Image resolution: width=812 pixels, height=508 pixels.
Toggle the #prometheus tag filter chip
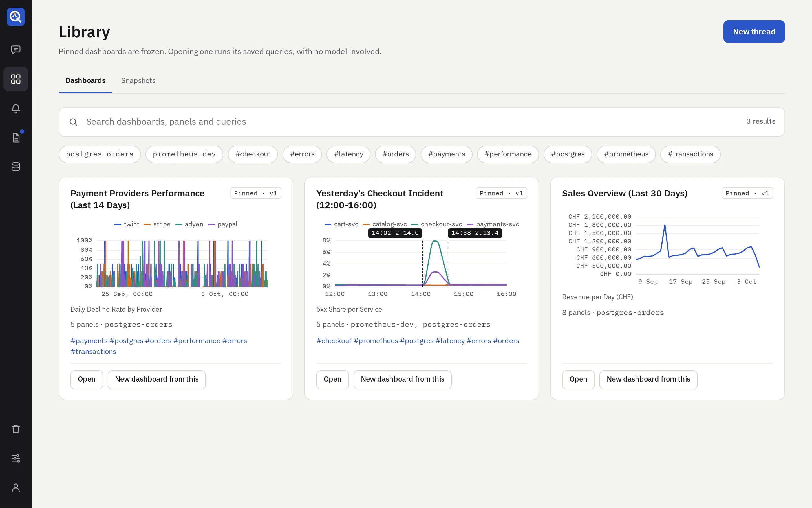pyautogui.click(x=626, y=154)
